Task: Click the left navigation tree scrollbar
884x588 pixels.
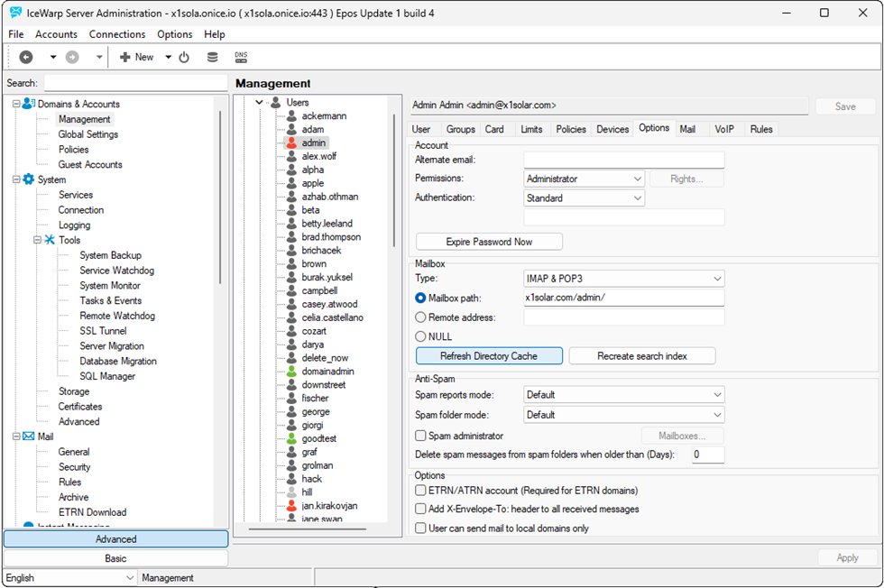Action: coord(220,198)
